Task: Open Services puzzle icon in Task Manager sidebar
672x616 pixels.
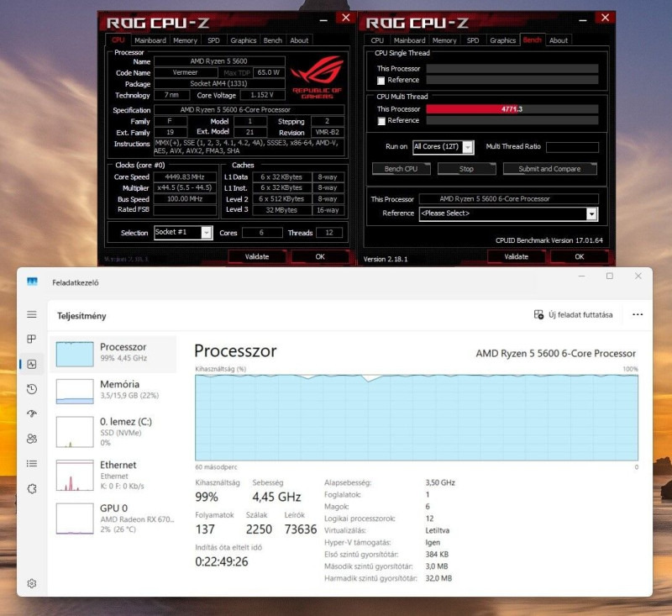Action: 32,489
